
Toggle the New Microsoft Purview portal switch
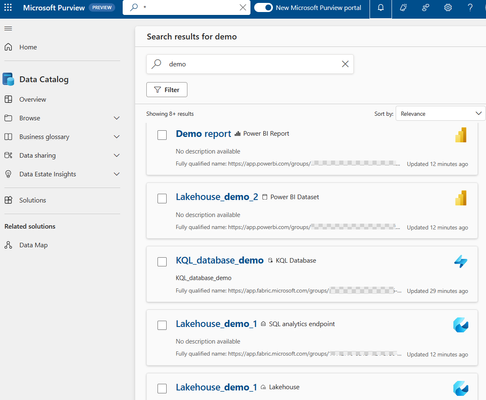pos(263,8)
